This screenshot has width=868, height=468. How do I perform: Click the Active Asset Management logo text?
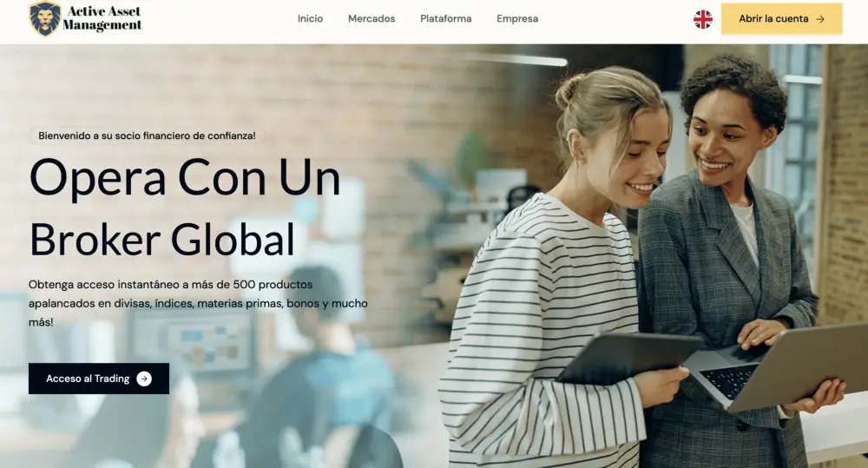(x=102, y=18)
